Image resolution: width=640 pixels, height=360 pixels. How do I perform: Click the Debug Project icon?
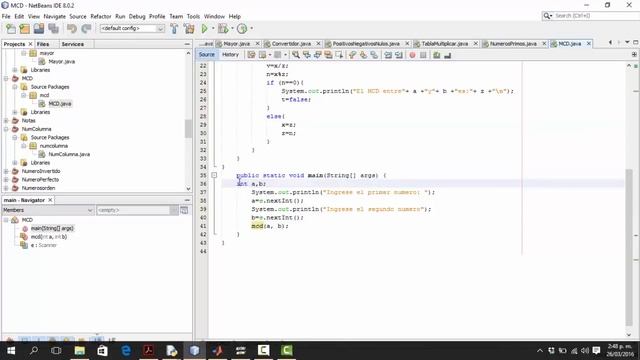pyautogui.click(x=223, y=29)
